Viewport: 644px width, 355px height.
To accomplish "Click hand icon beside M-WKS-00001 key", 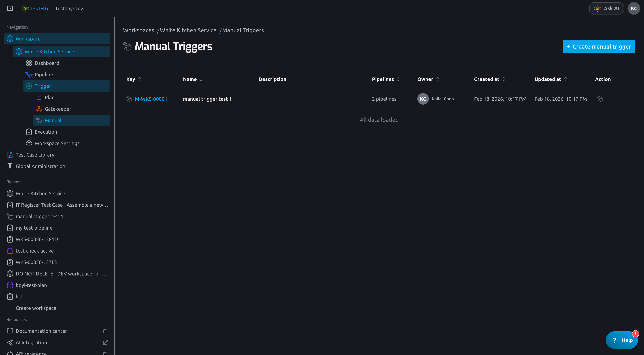I will point(129,99).
